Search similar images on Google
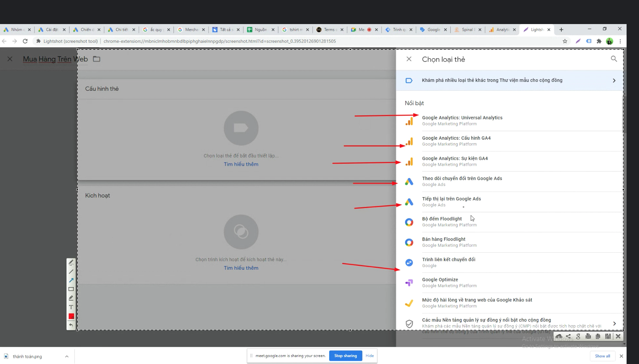Viewport: 639px width, 364px height. (x=578, y=336)
